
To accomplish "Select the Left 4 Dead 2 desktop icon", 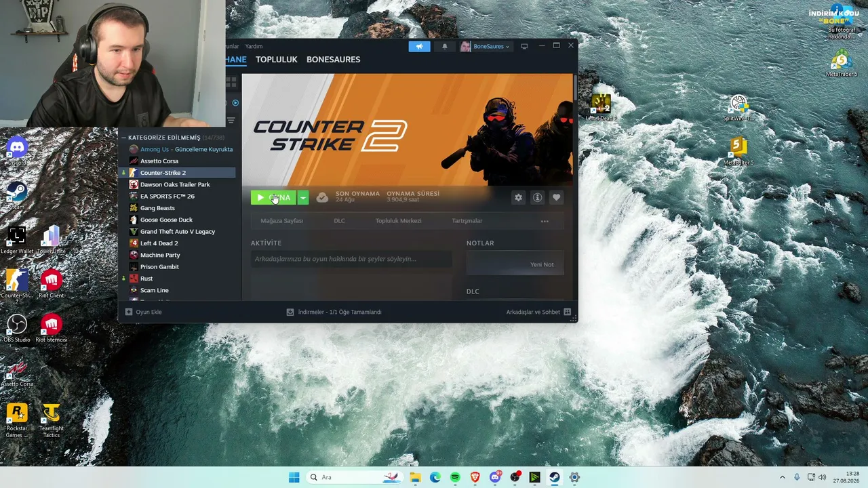I will click(x=601, y=108).
